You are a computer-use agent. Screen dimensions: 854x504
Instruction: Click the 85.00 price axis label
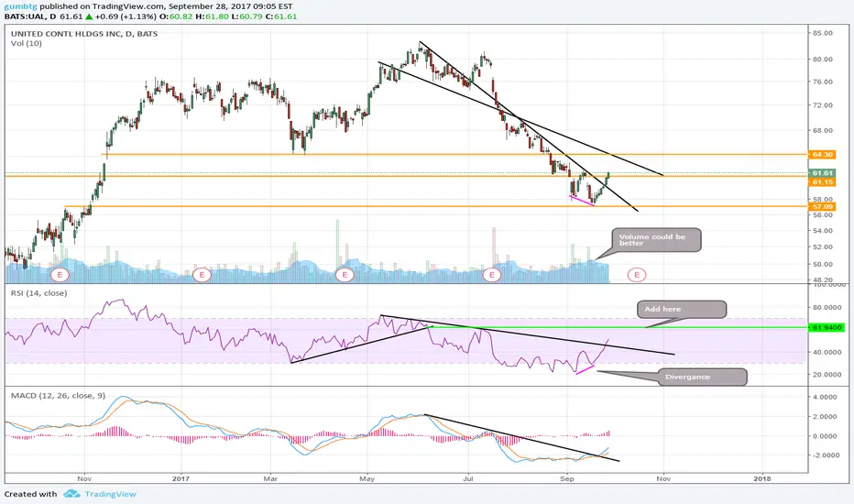823,33
